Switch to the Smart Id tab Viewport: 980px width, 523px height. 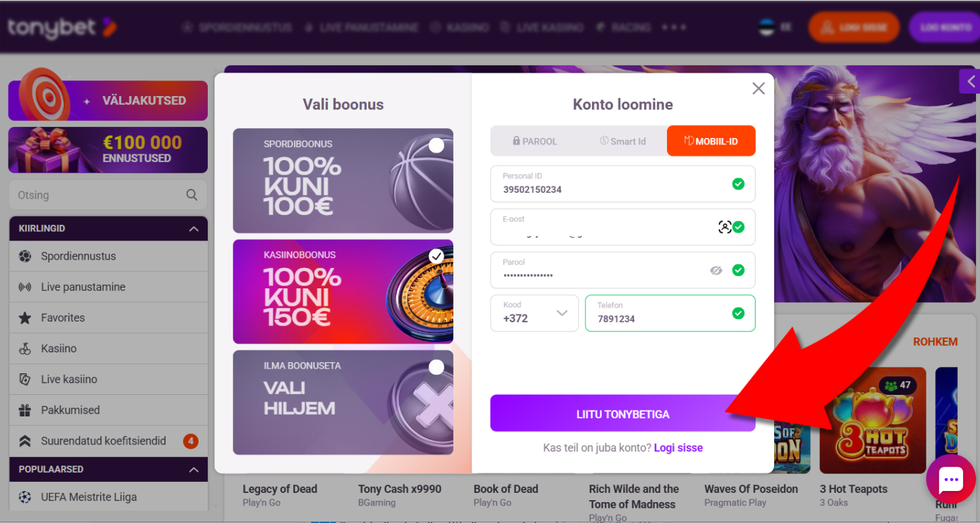pyautogui.click(x=623, y=141)
